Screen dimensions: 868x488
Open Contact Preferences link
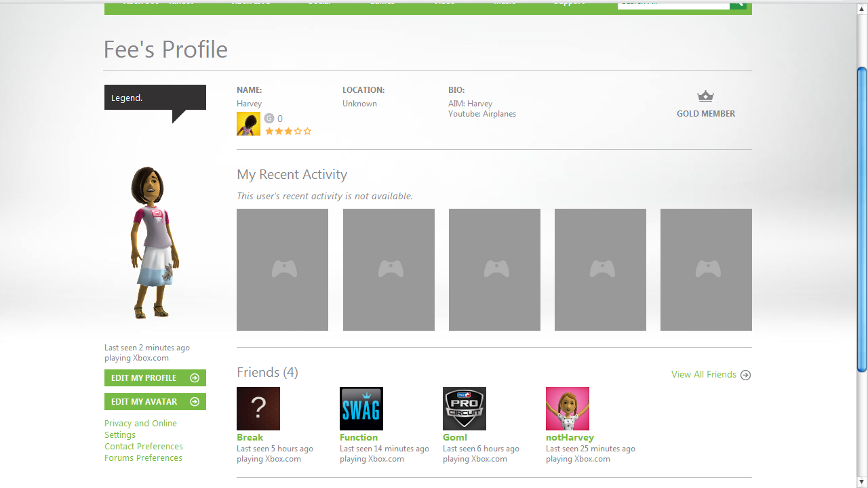[144, 447]
